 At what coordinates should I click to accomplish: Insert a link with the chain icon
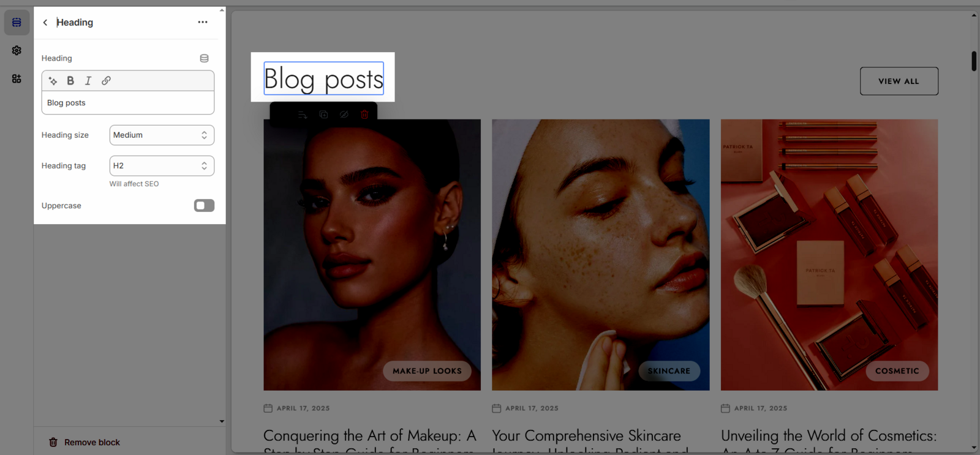106,81
